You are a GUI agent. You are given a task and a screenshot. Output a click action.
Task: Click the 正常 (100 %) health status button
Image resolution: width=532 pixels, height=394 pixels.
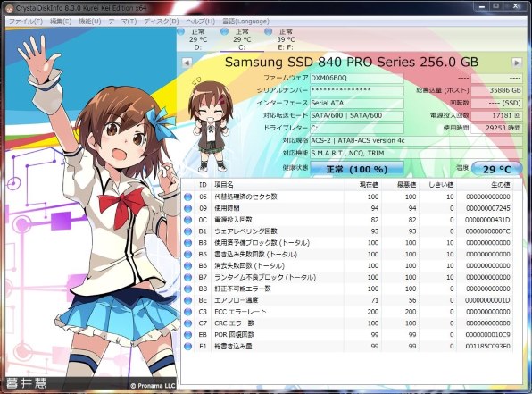(356, 169)
